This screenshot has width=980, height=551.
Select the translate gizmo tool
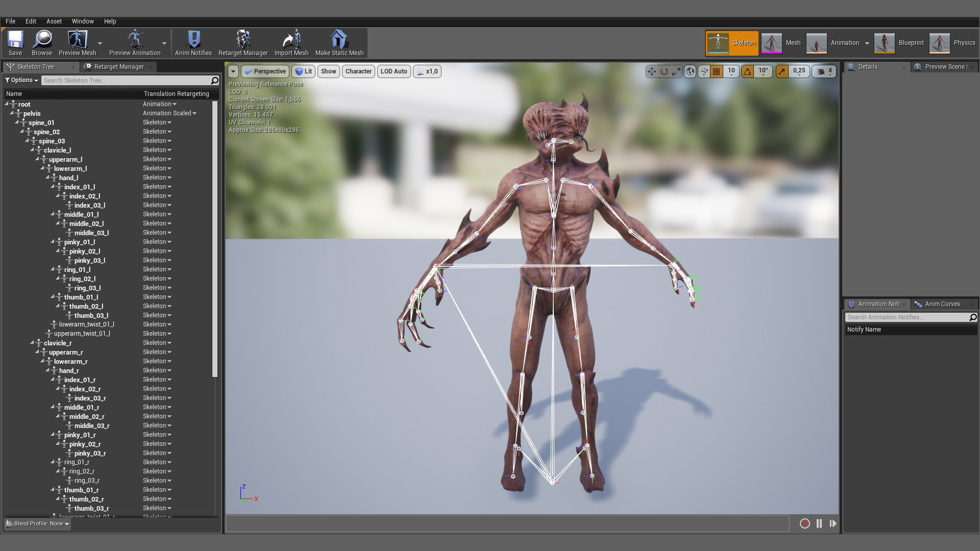pos(651,71)
